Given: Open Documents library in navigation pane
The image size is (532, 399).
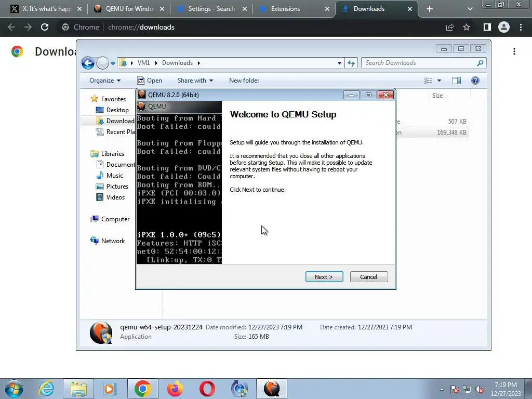Looking at the screenshot, I should click(x=115, y=165).
